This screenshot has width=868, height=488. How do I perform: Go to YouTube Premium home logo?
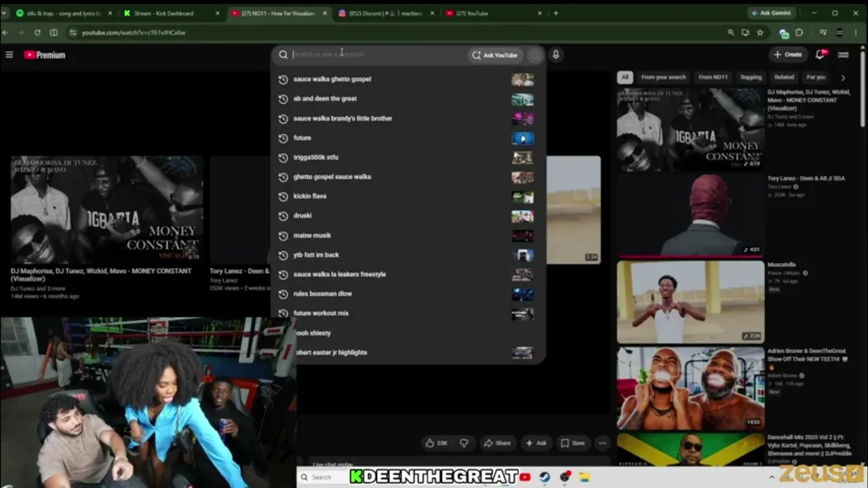(x=45, y=55)
